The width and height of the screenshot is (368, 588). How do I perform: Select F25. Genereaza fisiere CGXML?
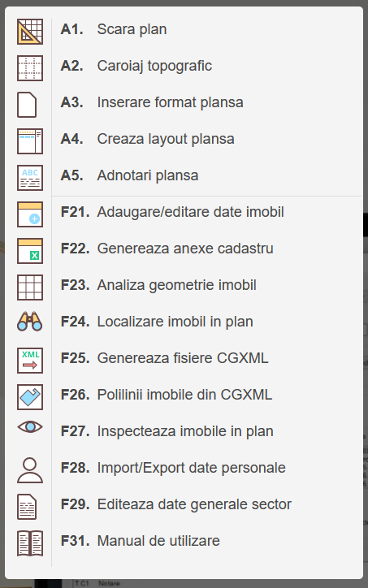[207, 358]
